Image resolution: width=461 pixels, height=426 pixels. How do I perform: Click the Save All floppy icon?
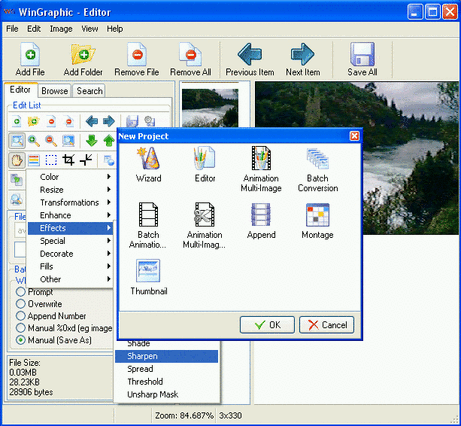click(362, 54)
